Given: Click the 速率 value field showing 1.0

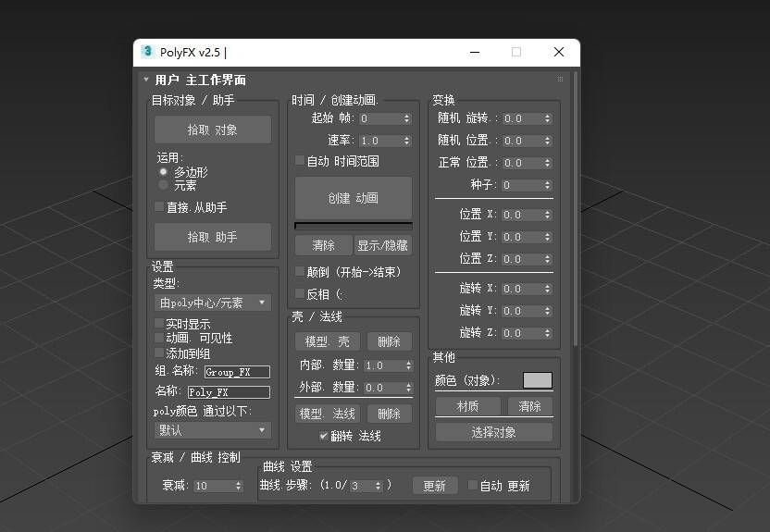Looking at the screenshot, I should (381, 141).
